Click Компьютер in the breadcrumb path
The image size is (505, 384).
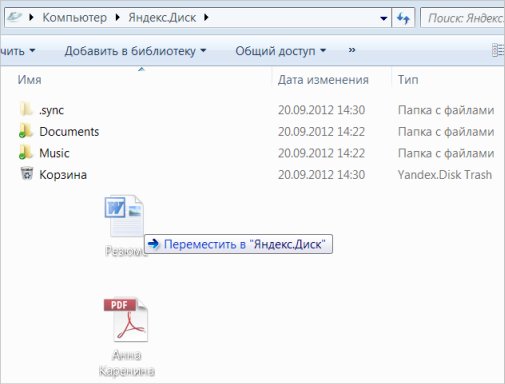(x=75, y=17)
